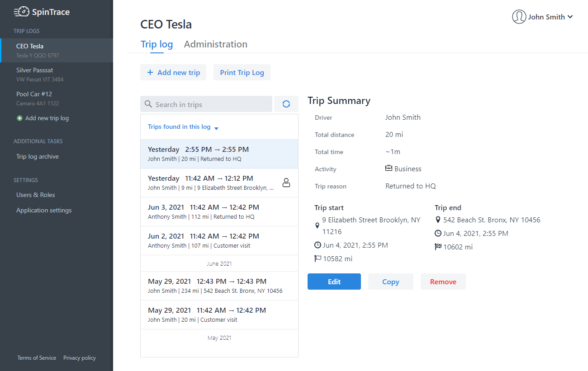Click the start odometer flag icon
The width and height of the screenshot is (588, 371).
click(318, 259)
